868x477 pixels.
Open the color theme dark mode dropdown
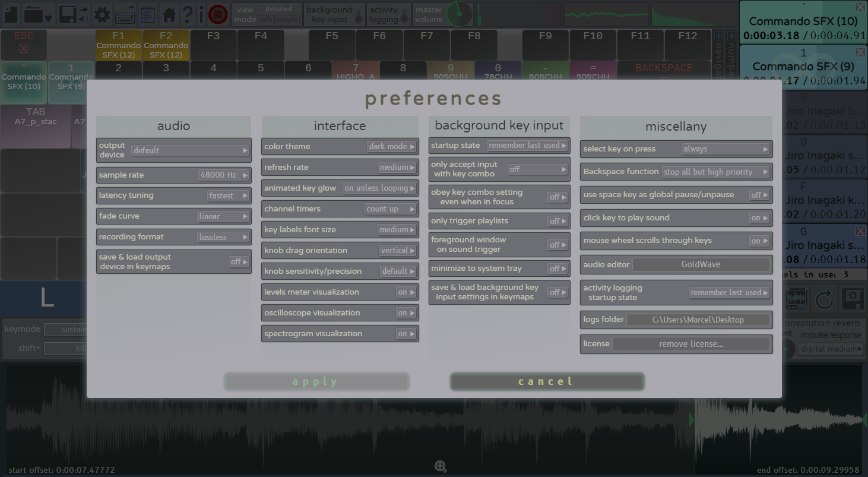coord(392,147)
